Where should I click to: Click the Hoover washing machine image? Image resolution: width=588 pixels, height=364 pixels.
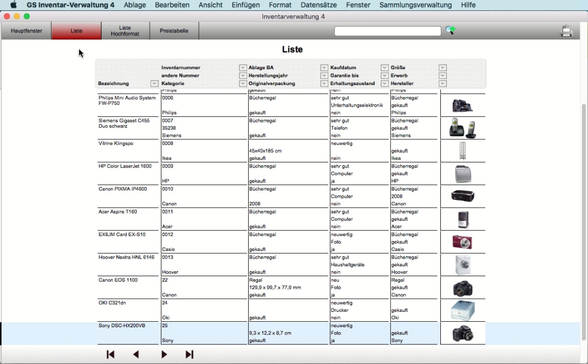[463, 265]
